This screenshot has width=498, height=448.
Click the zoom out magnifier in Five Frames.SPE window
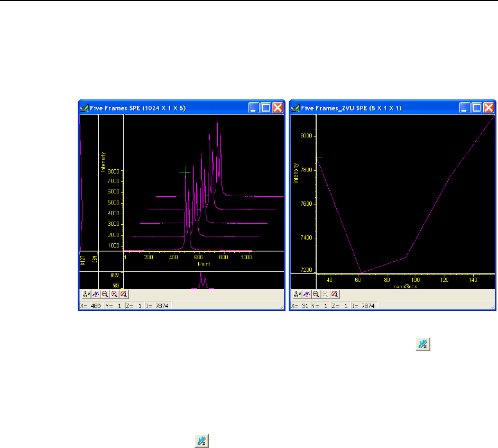point(105,294)
